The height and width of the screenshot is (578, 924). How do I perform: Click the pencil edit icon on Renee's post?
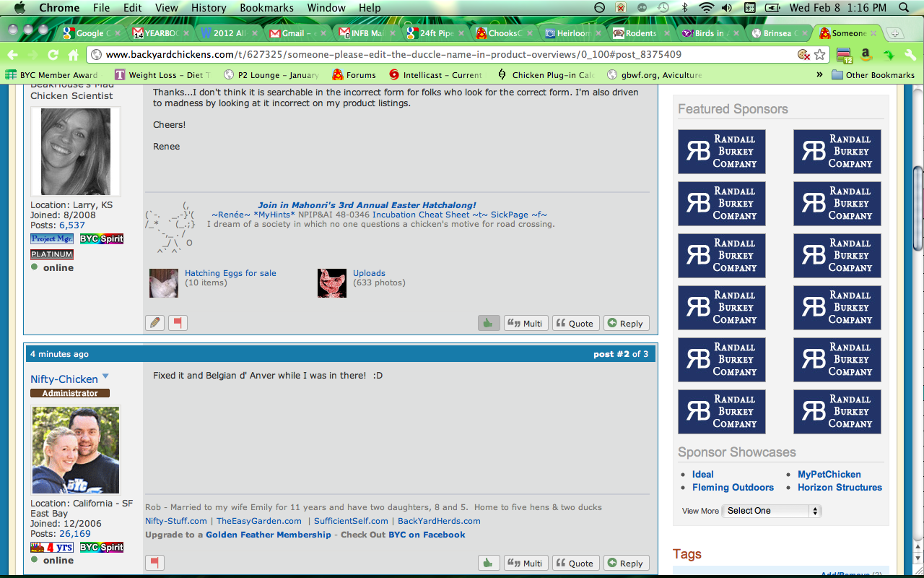pos(154,323)
